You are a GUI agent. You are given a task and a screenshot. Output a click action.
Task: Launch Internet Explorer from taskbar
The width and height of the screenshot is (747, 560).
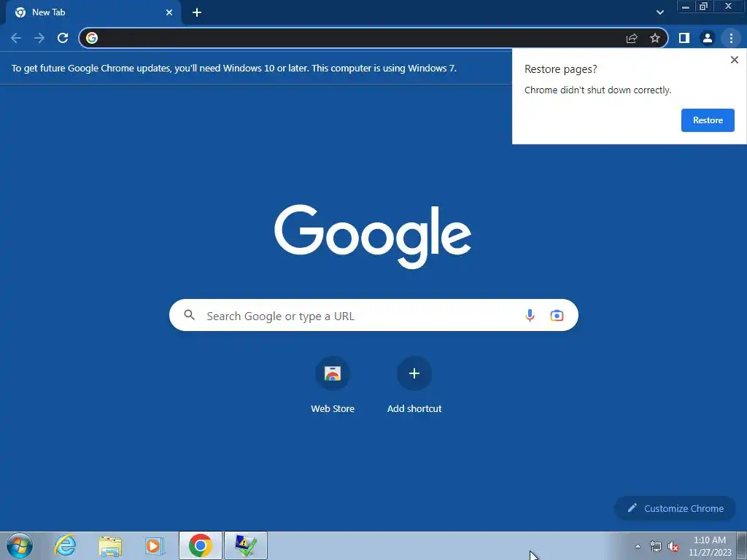click(65, 545)
